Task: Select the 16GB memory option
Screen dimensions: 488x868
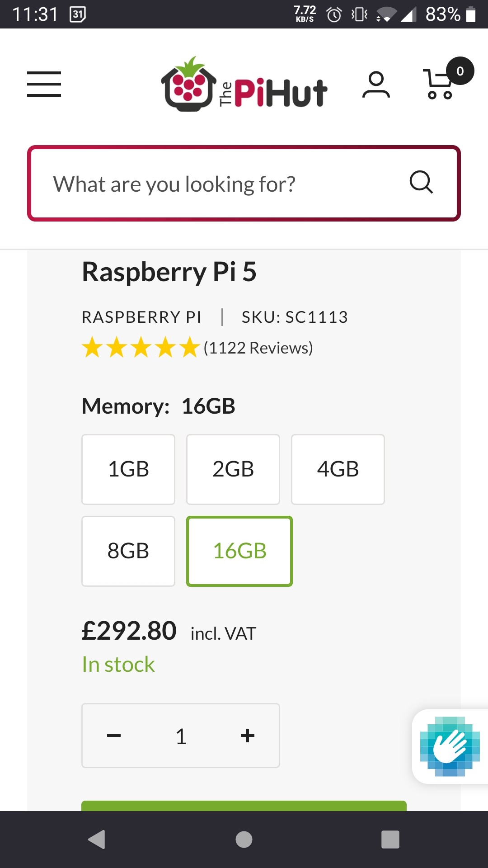Action: pyautogui.click(x=239, y=551)
